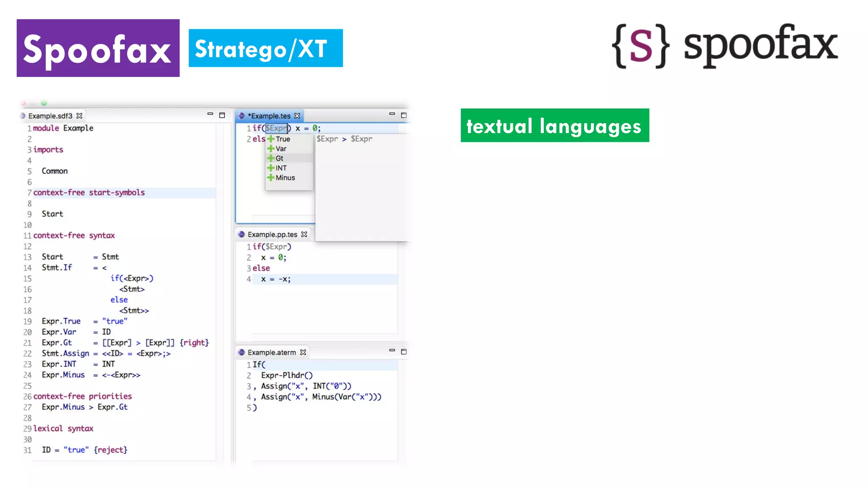Maximize the Example.sdf3 editor pane
Image resolution: width=868 pixels, height=488 pixels.
[222, 115]
